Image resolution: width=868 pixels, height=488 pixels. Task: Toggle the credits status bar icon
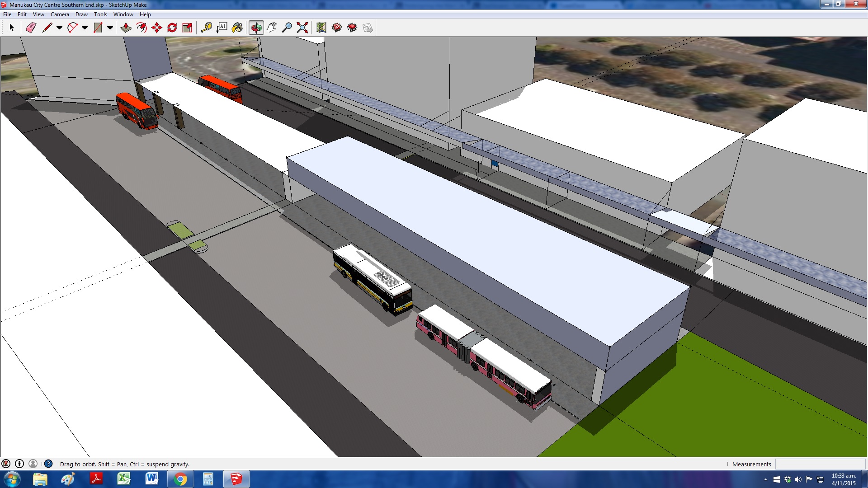(x=19, y=464)
